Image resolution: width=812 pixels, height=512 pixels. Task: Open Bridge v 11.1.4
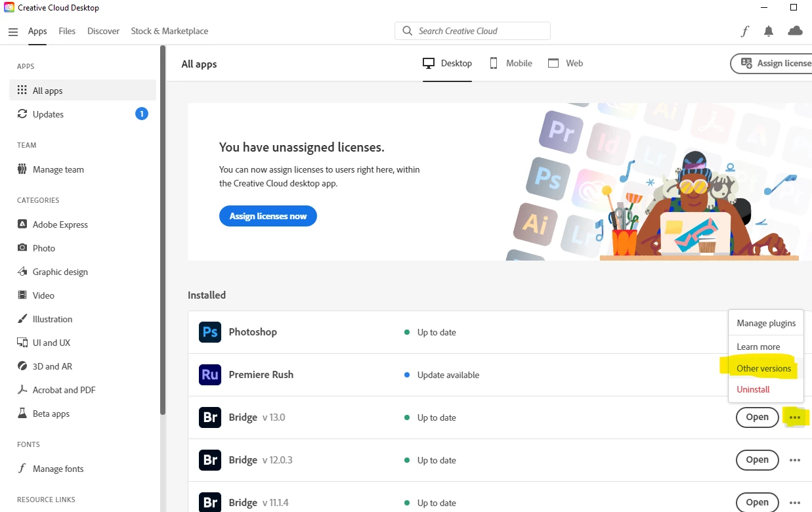pos(757,503)
